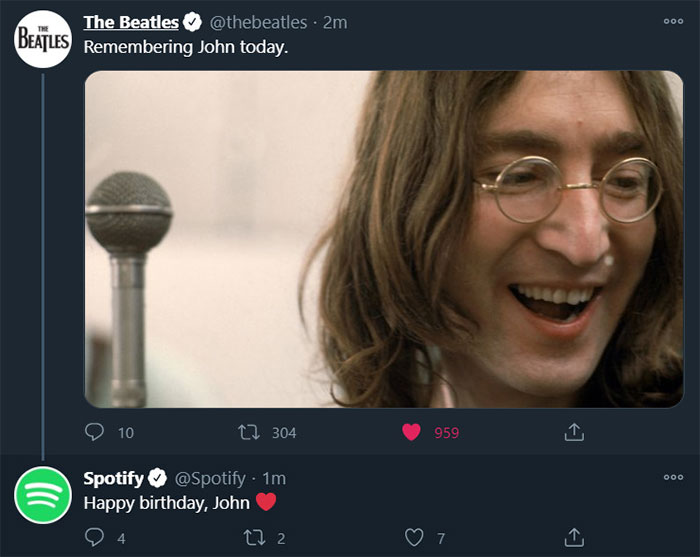This screenshot has height=557, width=700.
Task: Like Spotify's Happy birthday tweet
Action: pos(413,538)
